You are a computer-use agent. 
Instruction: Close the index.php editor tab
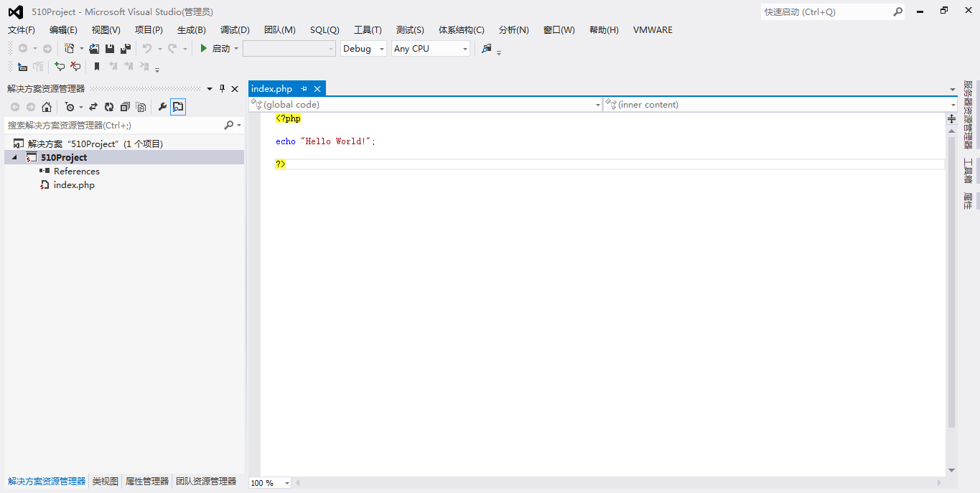point(317,89)
